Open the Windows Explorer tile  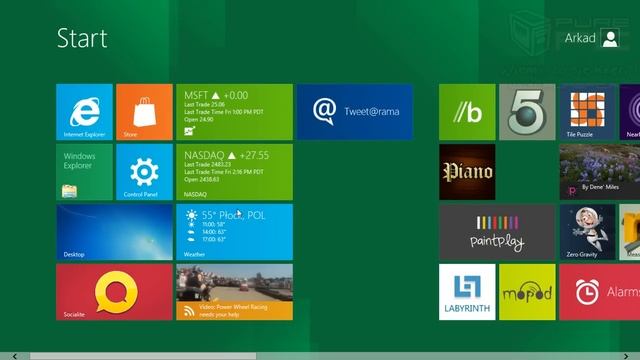tap(84, 172)
